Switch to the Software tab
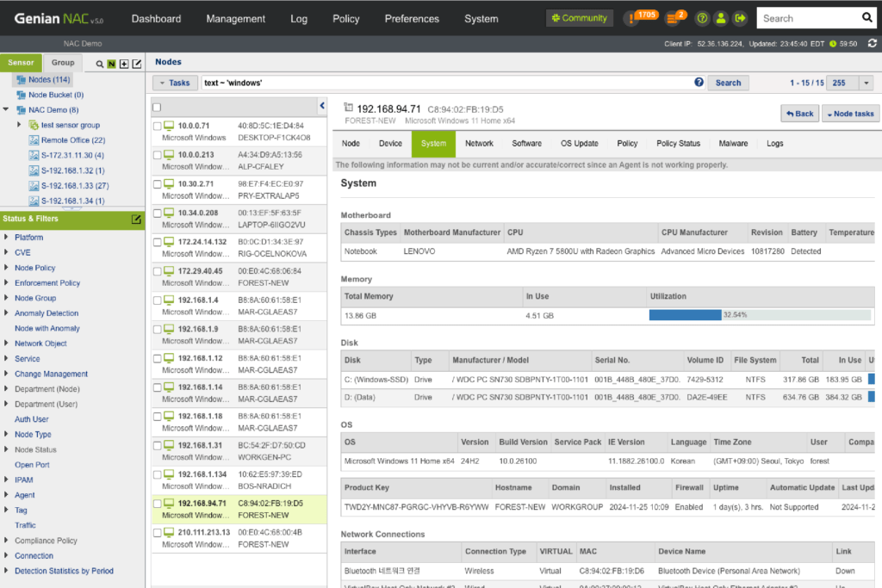The height and width of the screenshot is (588, 882). click(x=526, y=144)
